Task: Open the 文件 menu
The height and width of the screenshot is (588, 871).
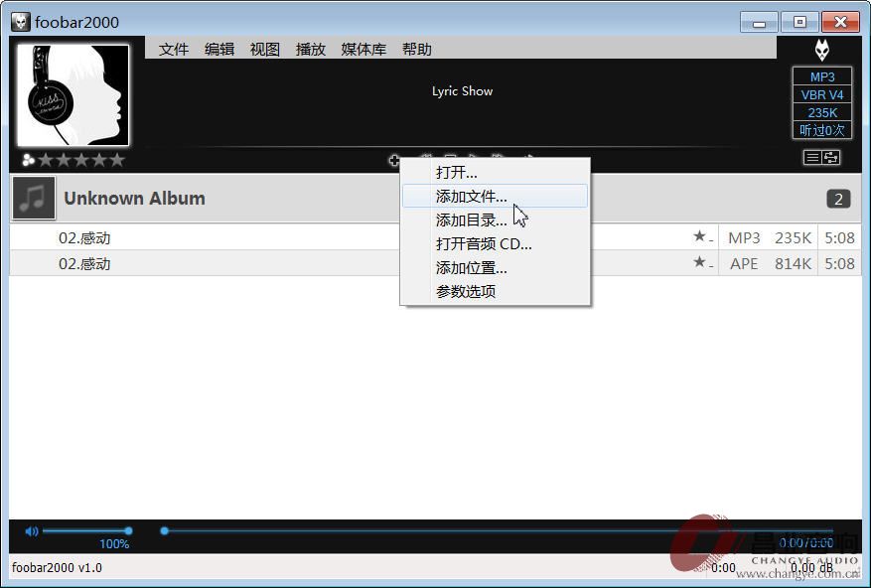Action: click(x=174, y=50)
